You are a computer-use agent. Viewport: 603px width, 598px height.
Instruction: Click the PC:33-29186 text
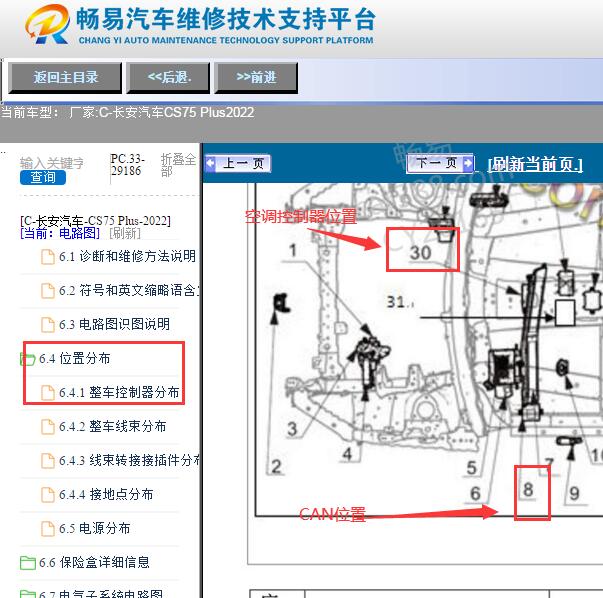(x=127, y=165)
